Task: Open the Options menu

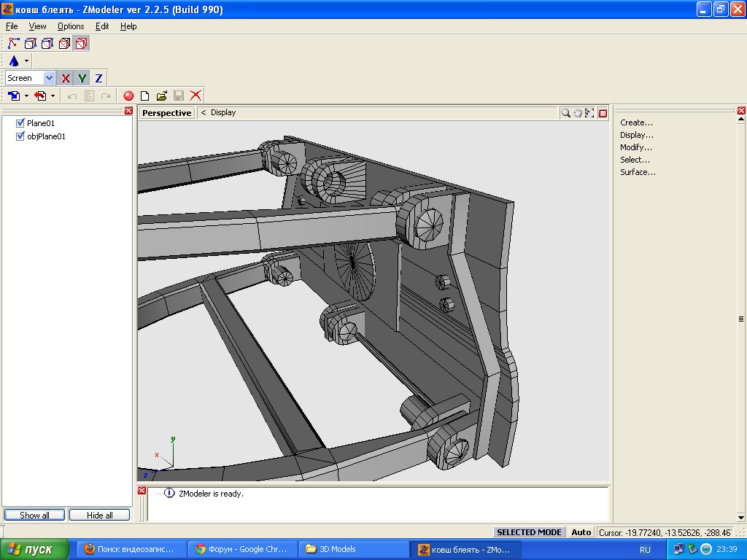Action: click(x=71, y=26)
